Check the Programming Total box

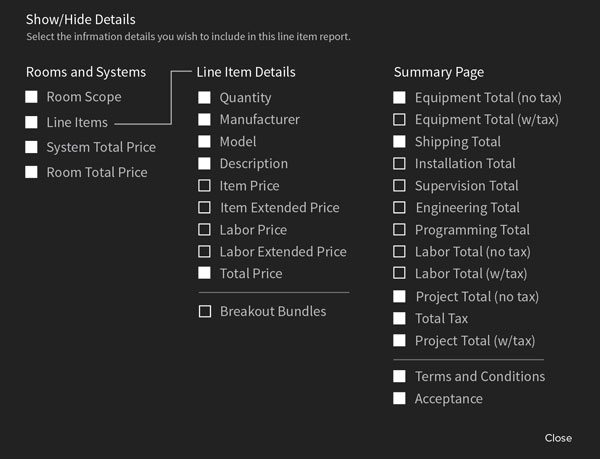[x=399, y=230]
